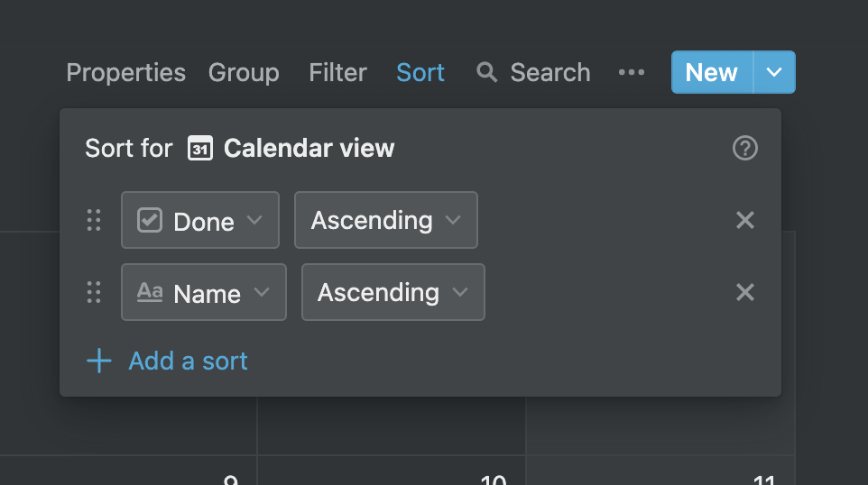The width and height of the screenshot is (868, 485).
Task: Toggle the Sort menu
Action: 420,72
